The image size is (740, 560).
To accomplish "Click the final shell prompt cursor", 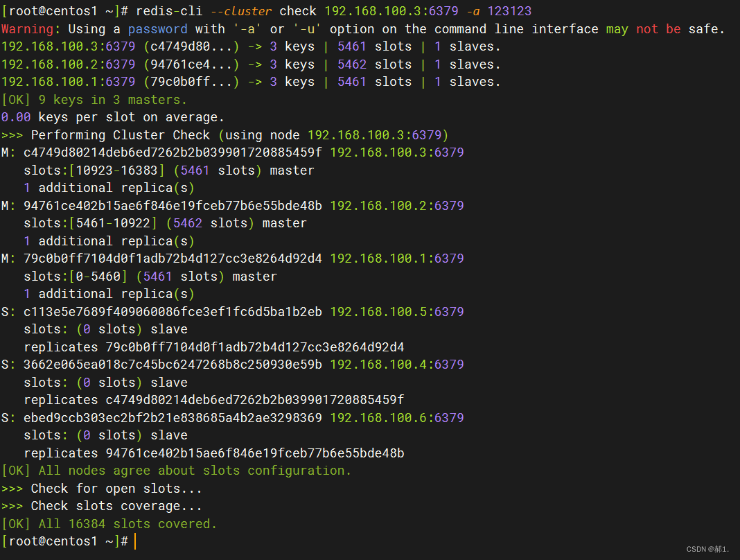I will point(135,541).
